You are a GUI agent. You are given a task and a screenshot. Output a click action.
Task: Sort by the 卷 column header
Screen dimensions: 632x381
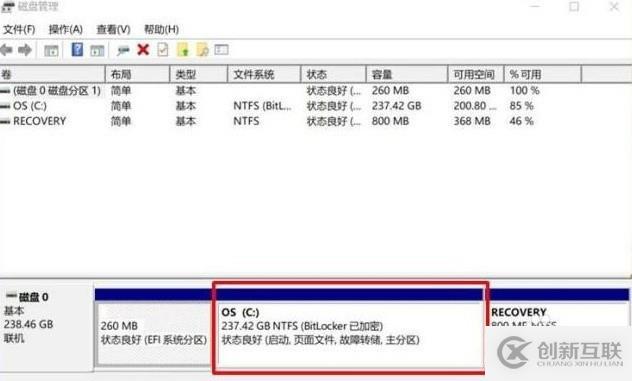[52, 74]
